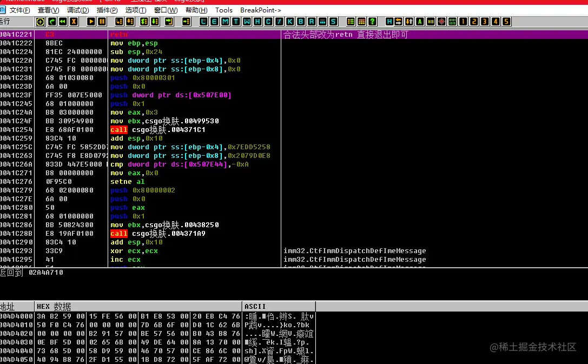The height and width of the screenshot is (364, 588).
Task: Open Windows list with W icon
Action: point(247,22)
